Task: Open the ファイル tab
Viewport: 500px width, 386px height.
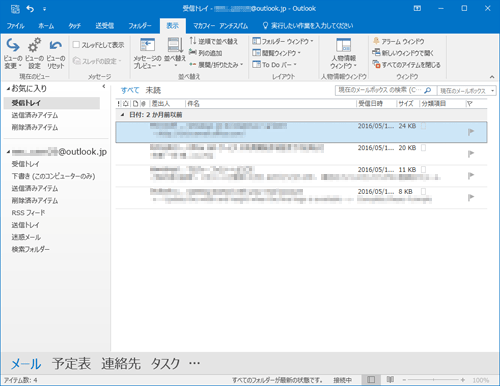Action: (16, 26)
